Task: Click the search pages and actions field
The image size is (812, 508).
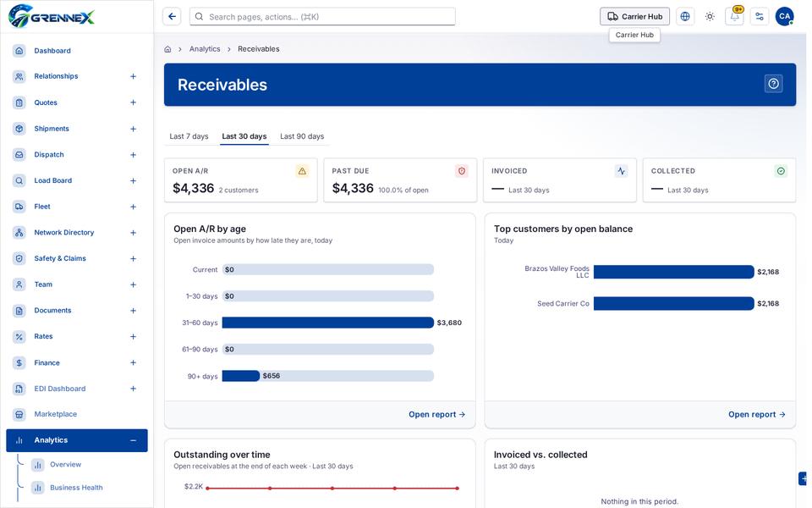Action: tap(322, 17)
